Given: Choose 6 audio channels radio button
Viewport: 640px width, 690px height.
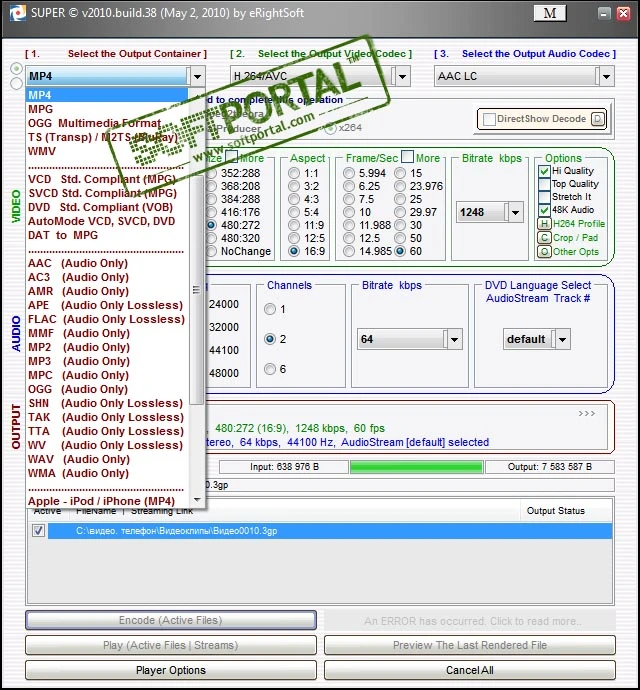Looking at the screenshot, I should [270, 369].
